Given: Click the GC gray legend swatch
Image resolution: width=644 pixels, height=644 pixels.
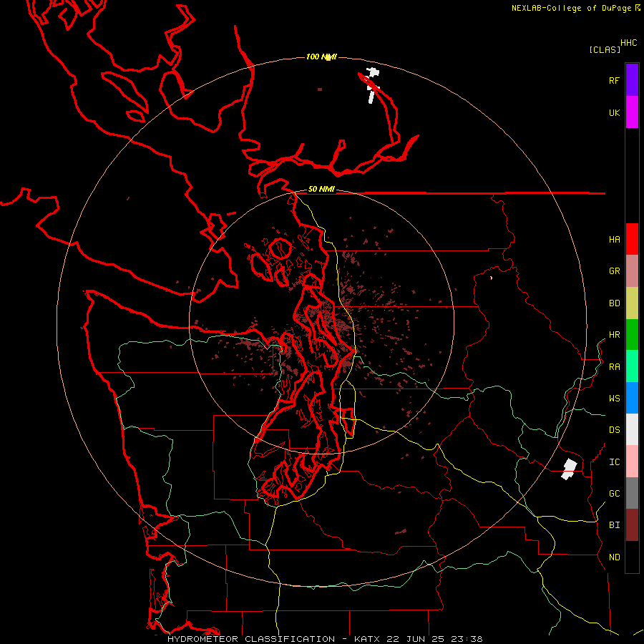Looking at the screenshot, I should [632, 493].
